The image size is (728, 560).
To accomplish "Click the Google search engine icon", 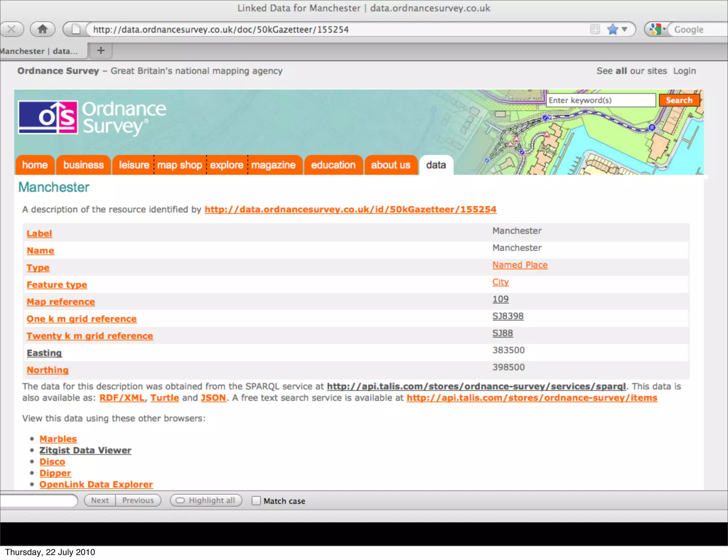I will coord(654,29).
